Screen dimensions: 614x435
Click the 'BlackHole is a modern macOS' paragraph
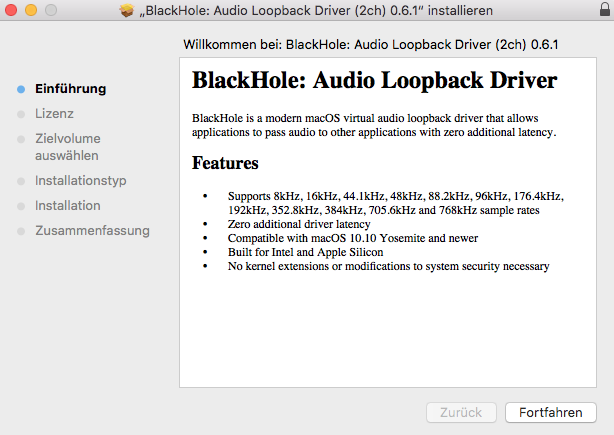pos(374,125)
